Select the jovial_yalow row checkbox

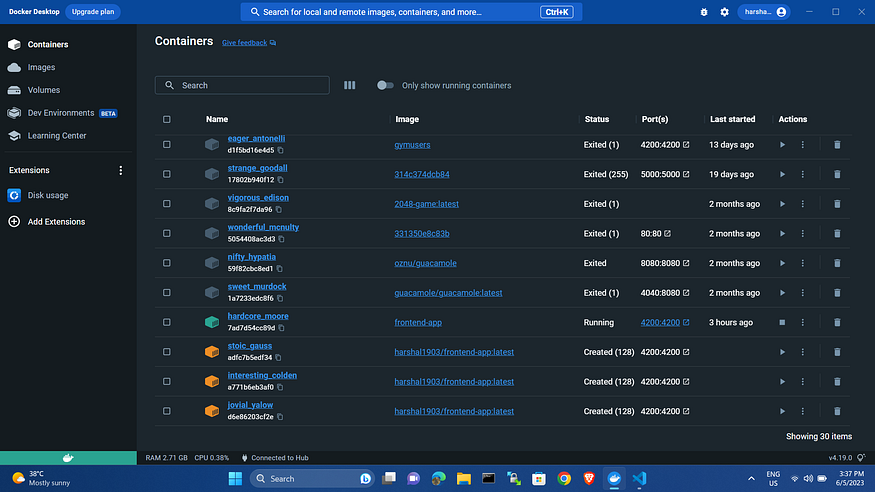(x=167, y=411)
